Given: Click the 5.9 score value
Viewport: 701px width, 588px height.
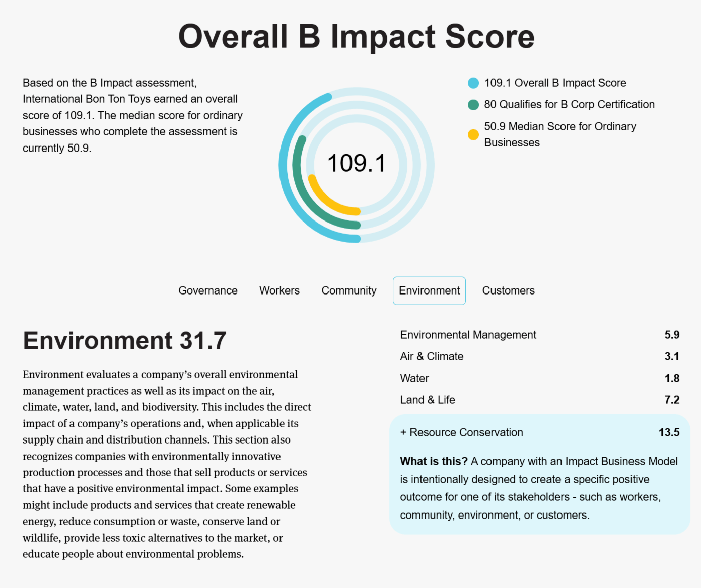Looking at the screenshot, I should (672, 335).
